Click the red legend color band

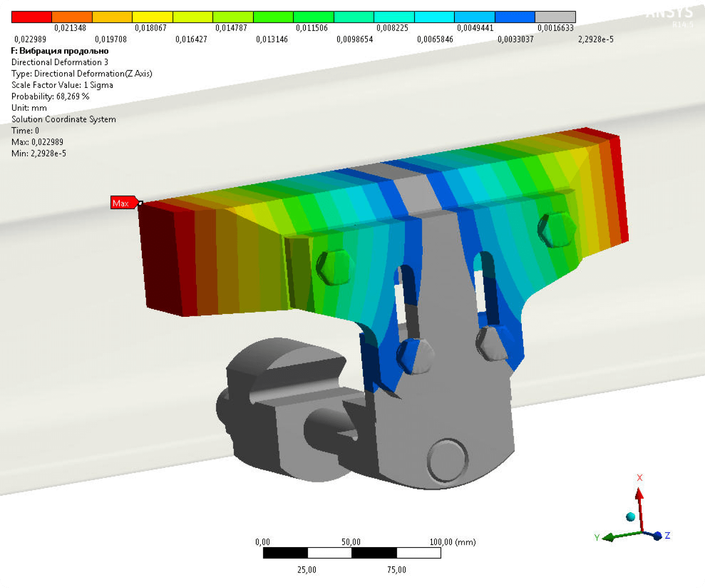coord(32,17)
